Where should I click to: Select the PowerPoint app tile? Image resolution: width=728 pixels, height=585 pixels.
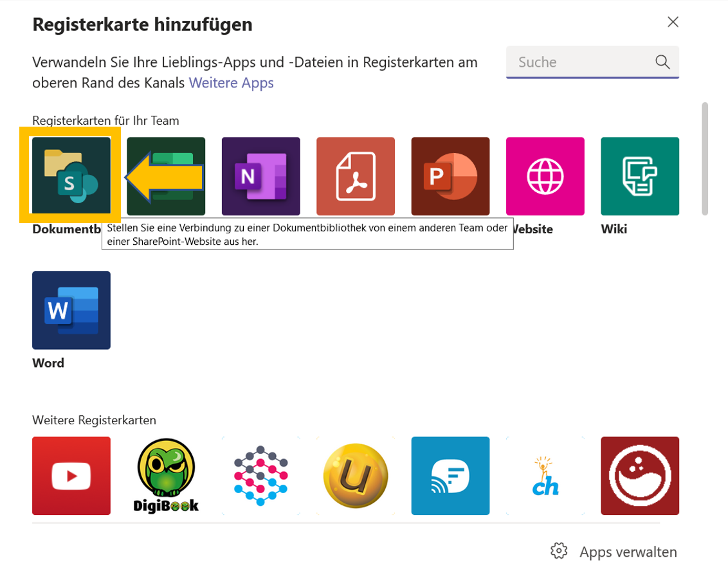pos(450,176)
